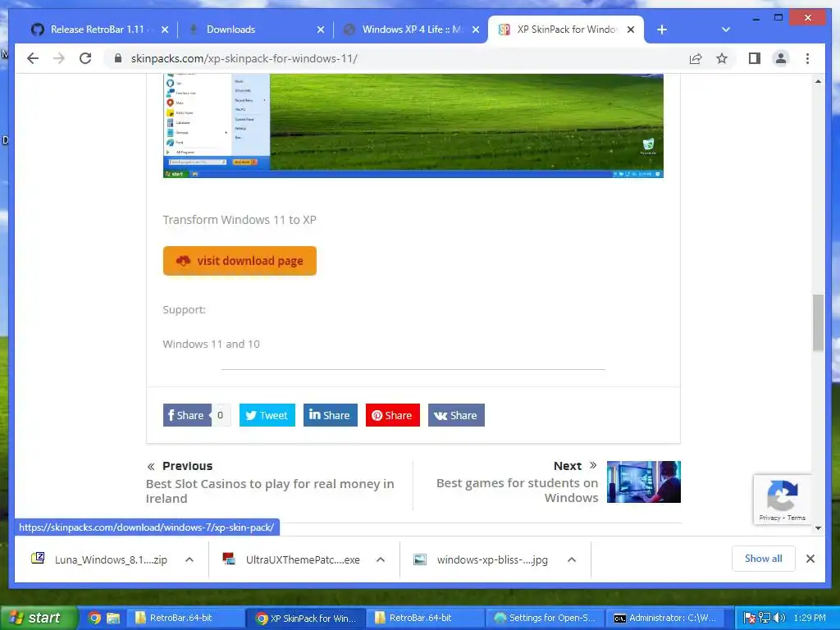Open next post Best games for students
Viewport: 840px width, 630px height.
click(517, 491)
